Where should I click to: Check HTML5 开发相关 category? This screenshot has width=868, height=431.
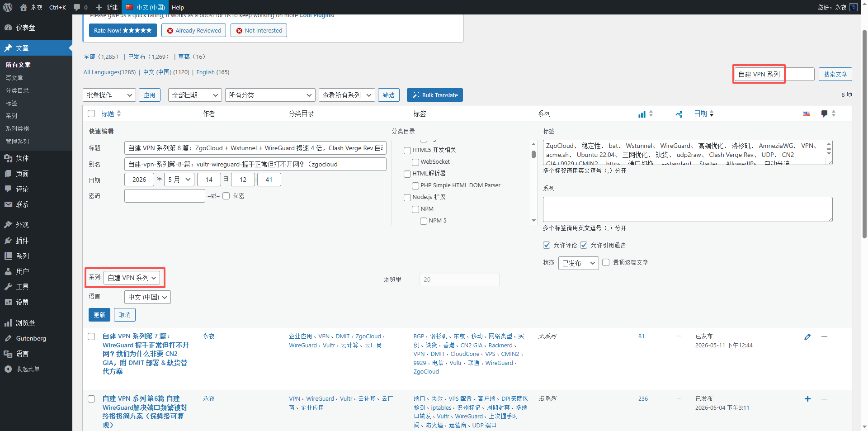pos(407,151)
